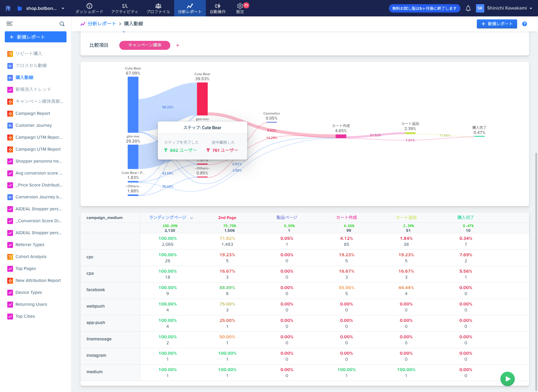Click the キャンペーン媒体 comparison pill

tap(145, 45)
